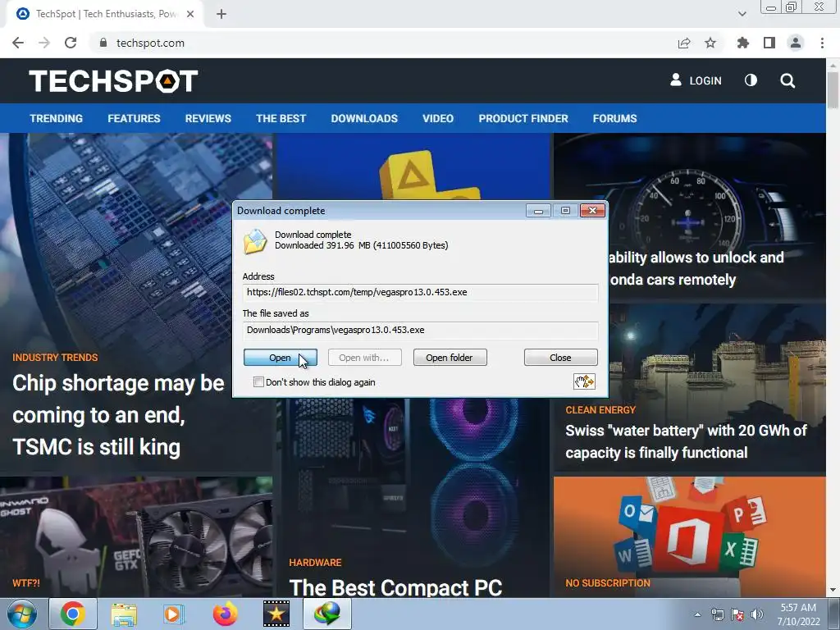Screen dimensions: 840x630
Task: Click the volume speaker tray icon
Action: (757, 614)
